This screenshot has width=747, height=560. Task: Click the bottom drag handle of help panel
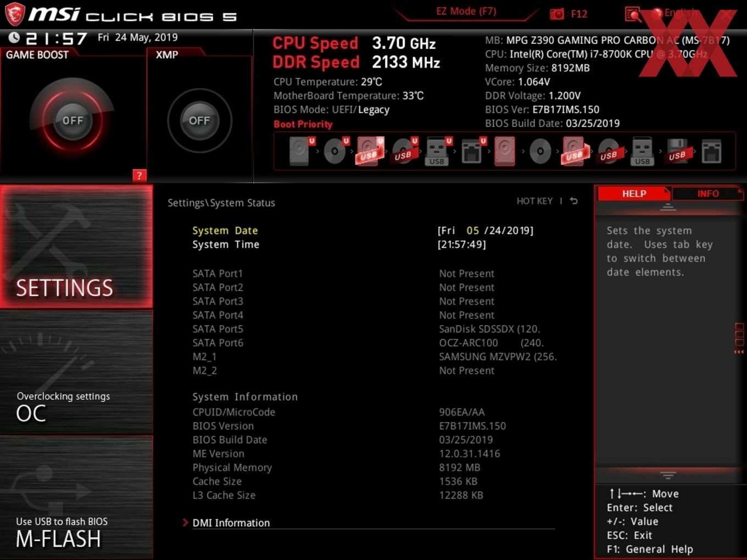coord(668,475)
